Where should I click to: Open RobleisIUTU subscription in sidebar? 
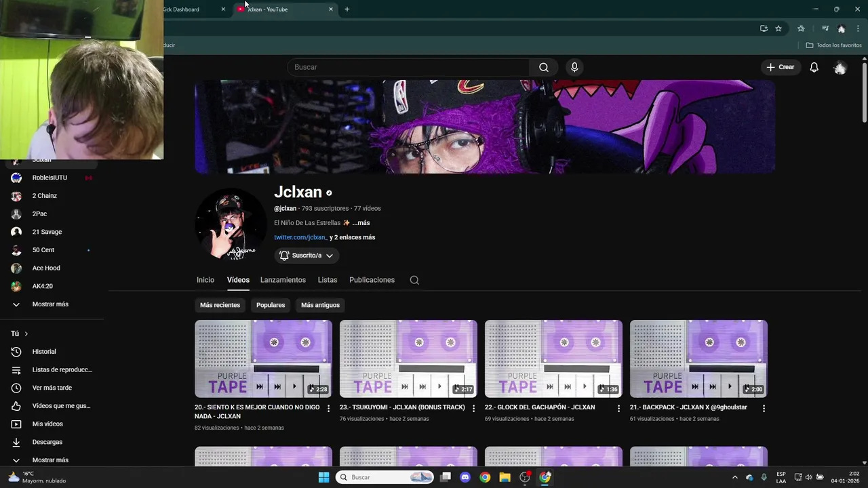point(52,178)
